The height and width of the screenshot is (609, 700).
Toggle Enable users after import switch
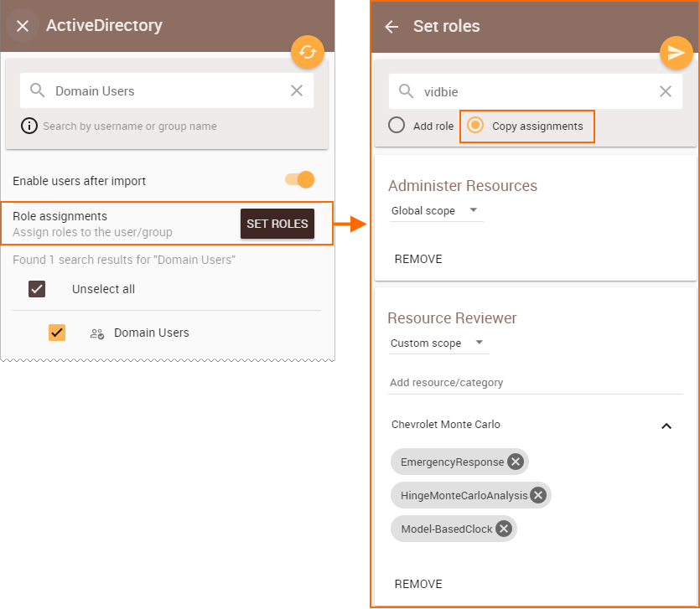coord(300,180)
